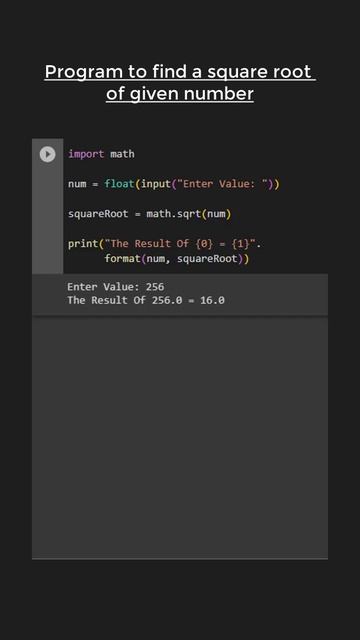The height and width of the screenshot is (640, 360).
Task: Click the print statement line
Action: click(x=164, y=244)
